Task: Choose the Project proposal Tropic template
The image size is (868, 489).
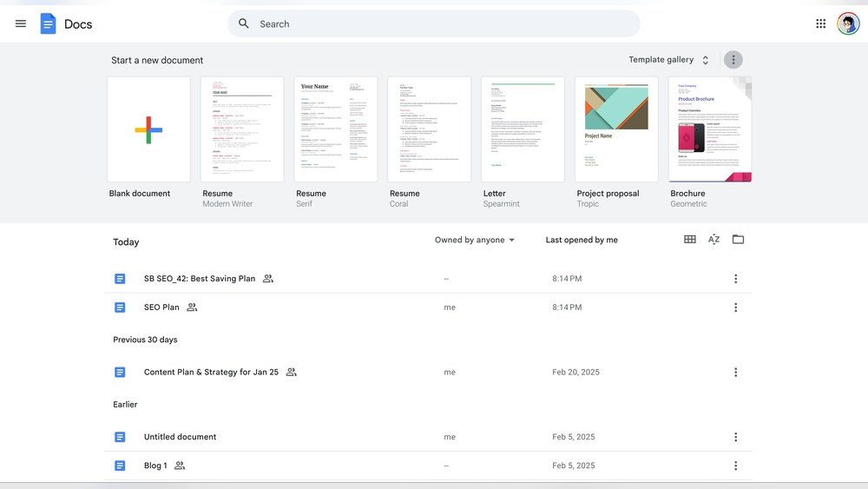Action: [x=616, y=129]
